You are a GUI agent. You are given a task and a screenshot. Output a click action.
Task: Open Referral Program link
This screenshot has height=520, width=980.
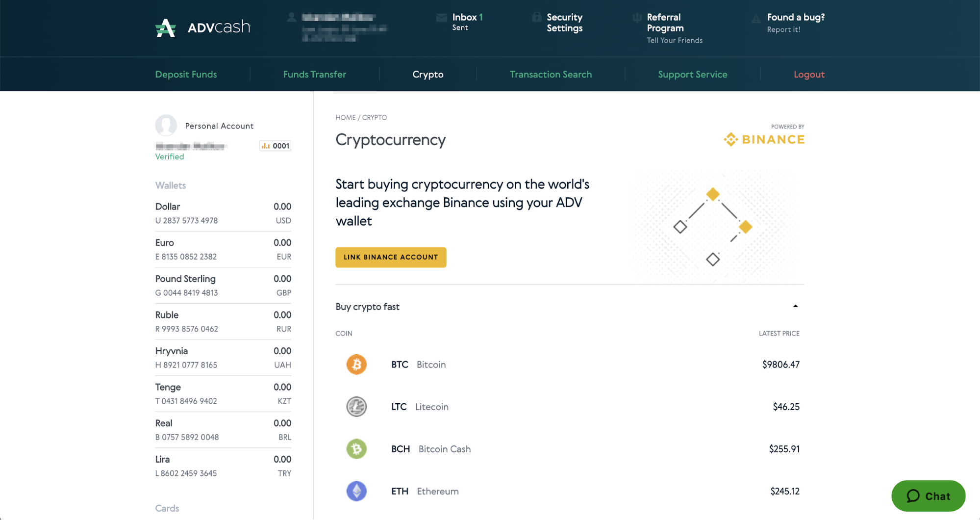point(665,23)
